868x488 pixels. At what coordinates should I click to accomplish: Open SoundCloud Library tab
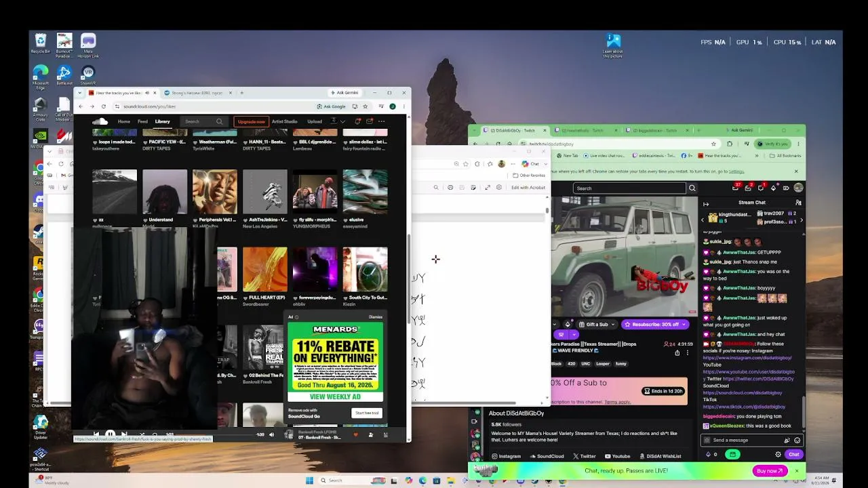(x=162, y=121)
